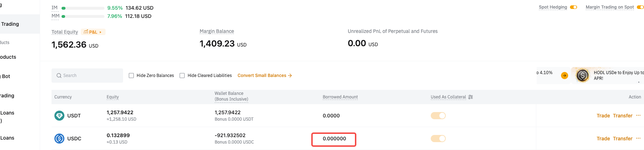Disable USDC collateral switch

(x=438, y=139)
